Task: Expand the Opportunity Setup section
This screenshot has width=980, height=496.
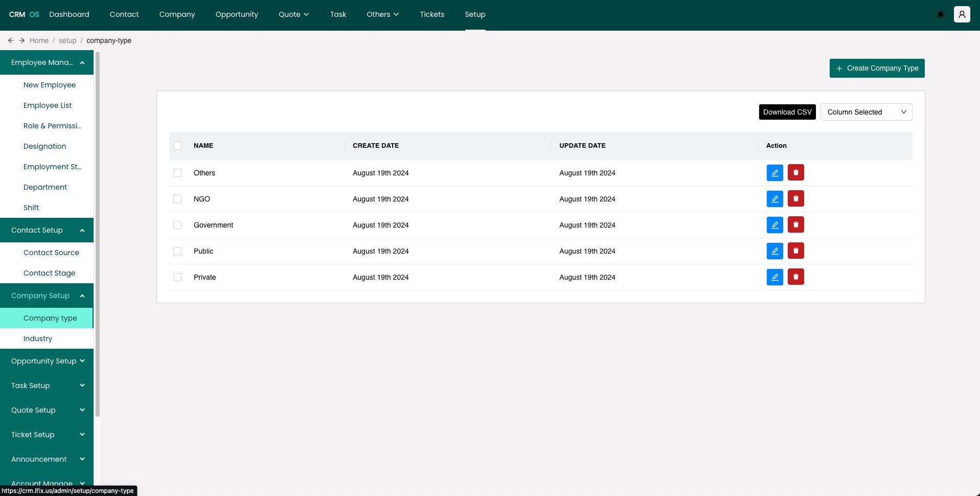Action: pos(47,361)
